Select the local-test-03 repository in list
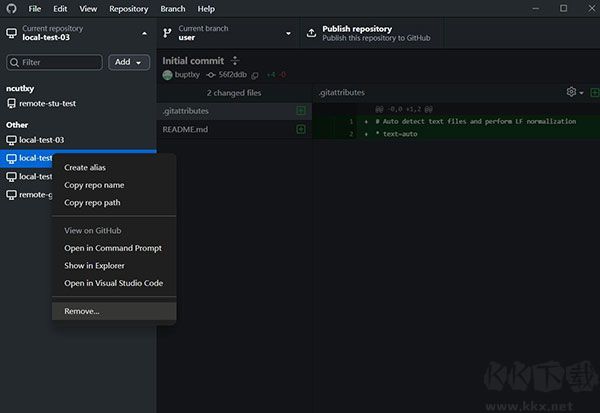The height and width of the screenshot is (413, 600). [78, 140]
